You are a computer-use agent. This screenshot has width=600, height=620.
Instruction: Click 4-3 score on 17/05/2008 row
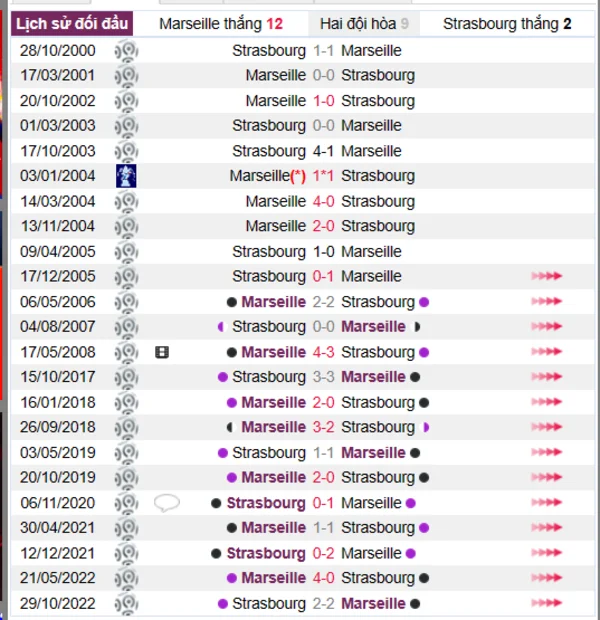coord(324,352)
